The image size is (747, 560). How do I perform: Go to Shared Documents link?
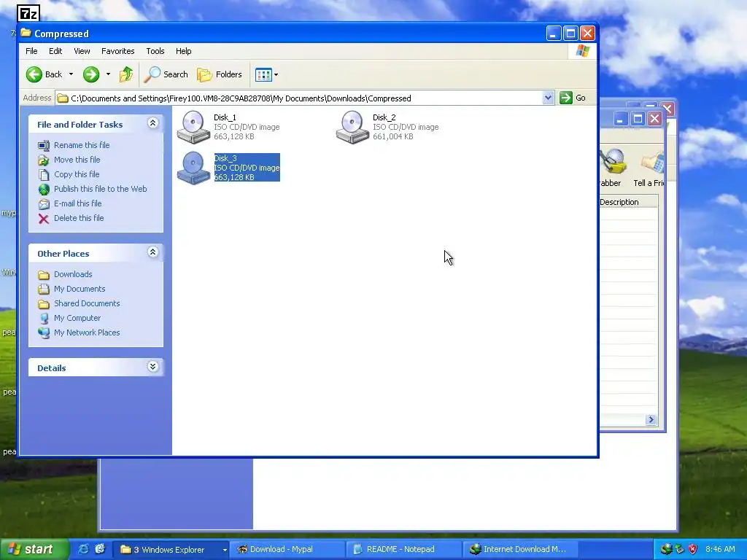point(87,303)
